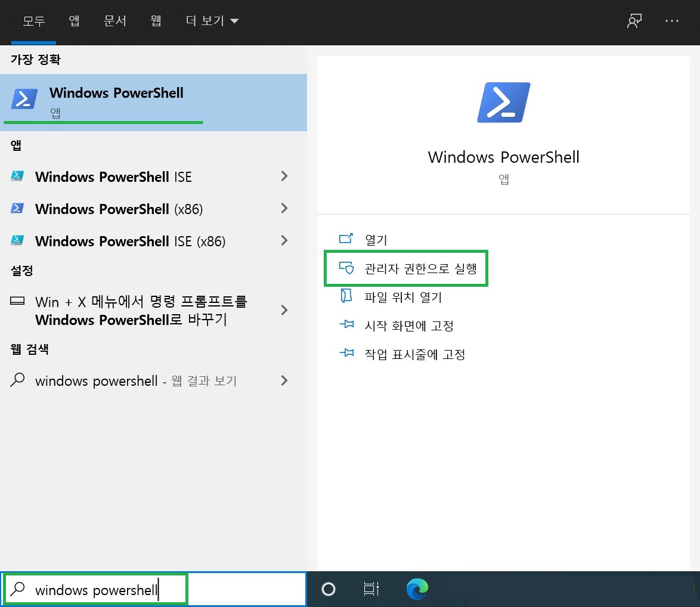Screen dimensions: 700x607
Task: Click the PowerShell ISE (x86) icon
Action: point(17,240)
